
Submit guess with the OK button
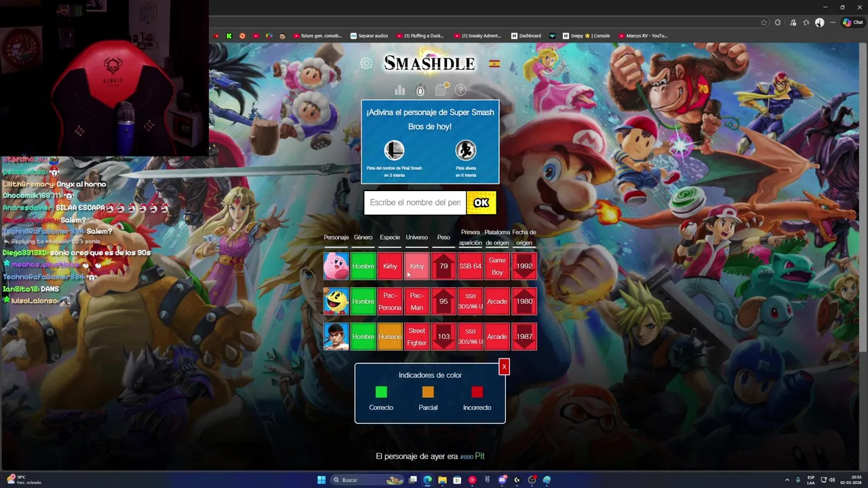pos(481,203)
